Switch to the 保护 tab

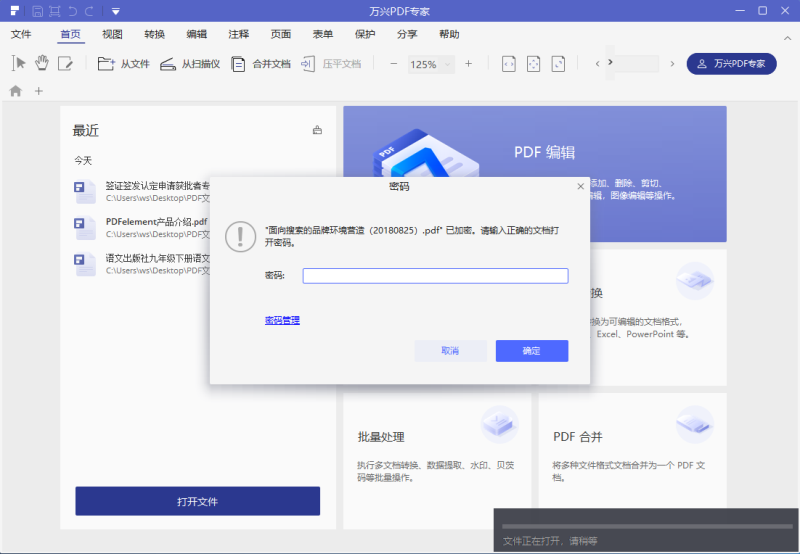click(365, 34)
